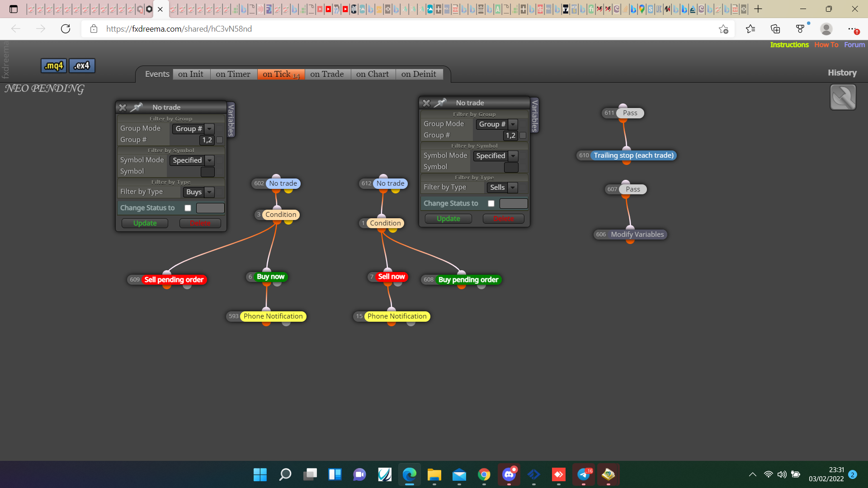Click the browser refresh icon
Image resolution: width=868 pixels, height=488 pixels.
pos(66,29)
